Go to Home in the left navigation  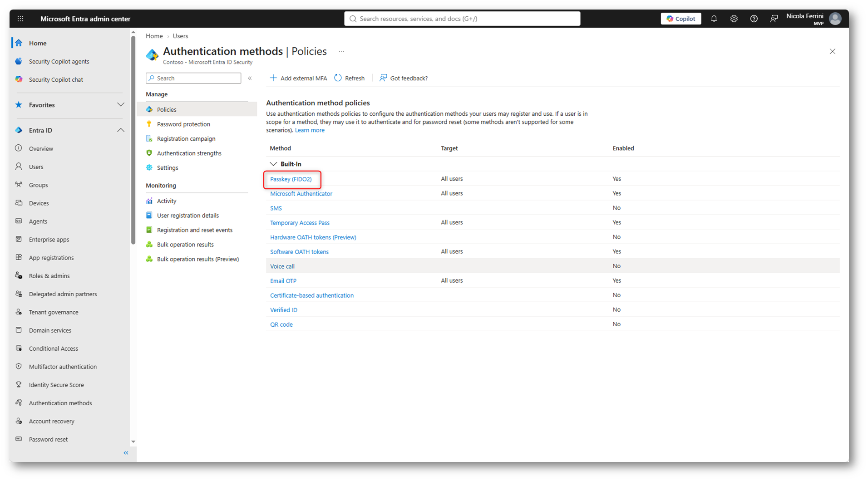(x=38, y=43)
